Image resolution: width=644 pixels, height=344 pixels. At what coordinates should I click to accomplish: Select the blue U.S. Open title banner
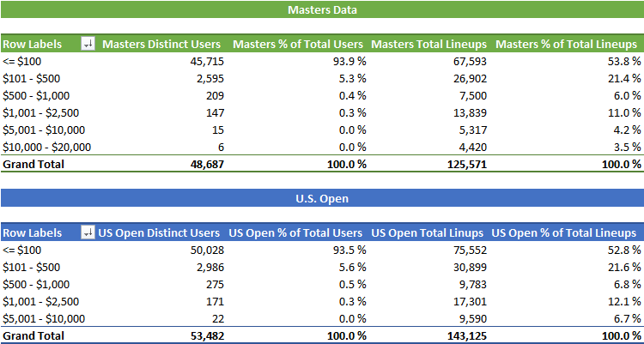click(322, 199)
